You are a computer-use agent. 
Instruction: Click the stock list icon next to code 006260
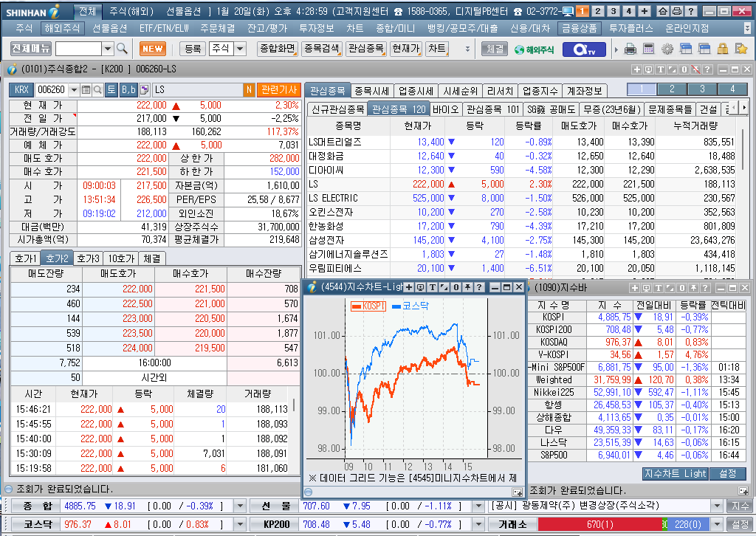click(86, 89)
